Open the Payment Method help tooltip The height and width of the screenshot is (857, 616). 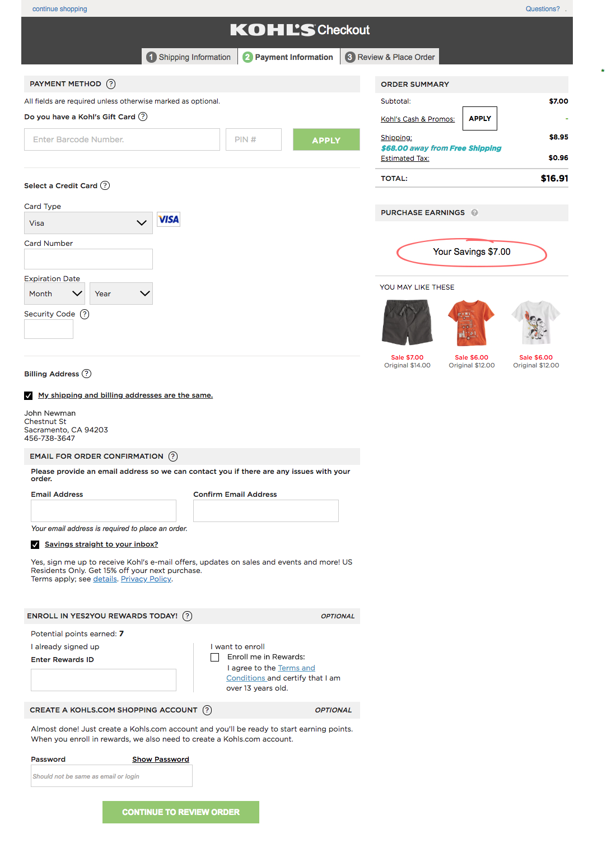(110, 84)
